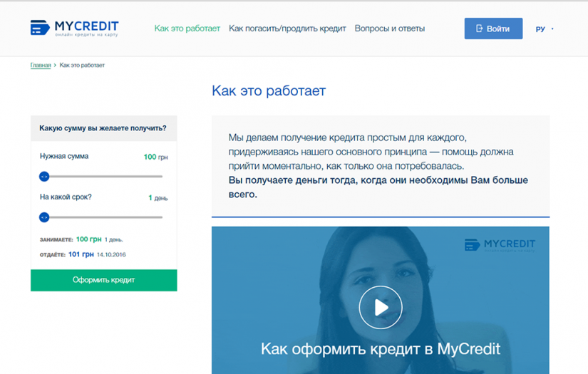
Task: Click the bold 'Вы получаете деньги тогда' sentence
Action: [378, 187]
